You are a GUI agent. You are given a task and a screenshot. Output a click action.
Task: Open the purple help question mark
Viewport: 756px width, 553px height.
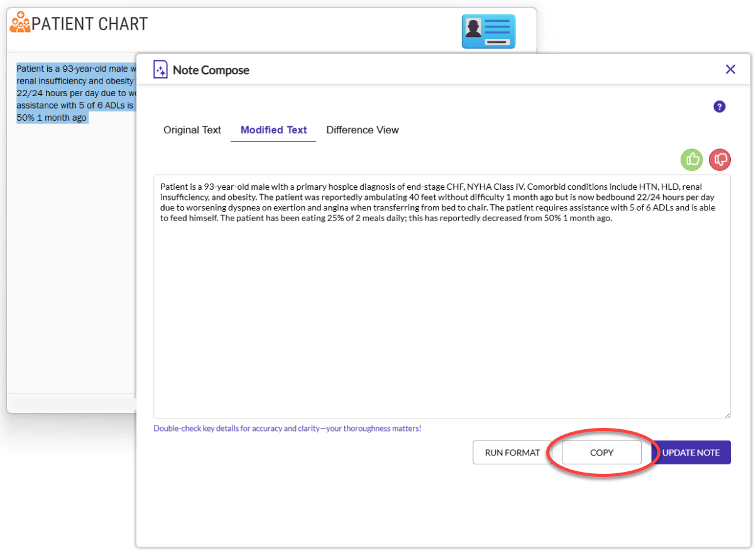tap(720, 107)
